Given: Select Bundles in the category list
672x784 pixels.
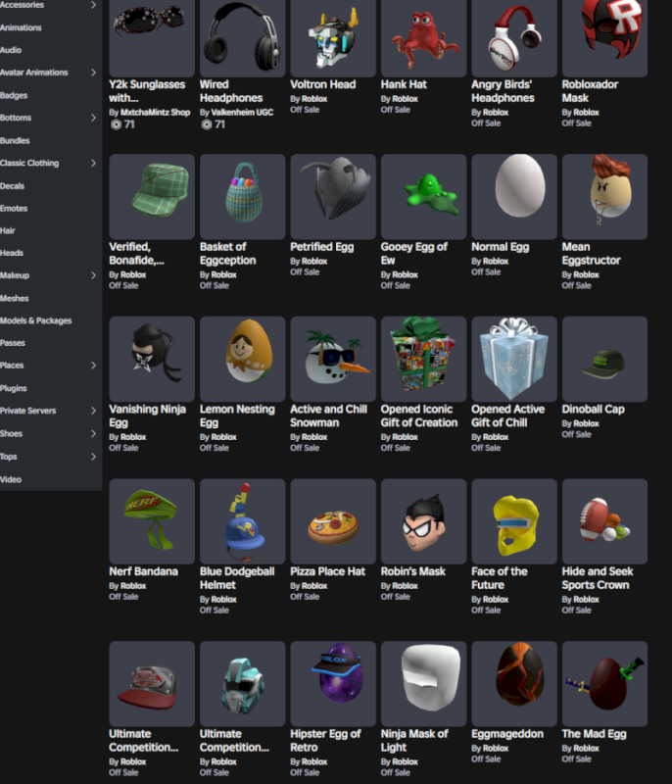Looking at the screenshot, I should [x=15, y=140].
